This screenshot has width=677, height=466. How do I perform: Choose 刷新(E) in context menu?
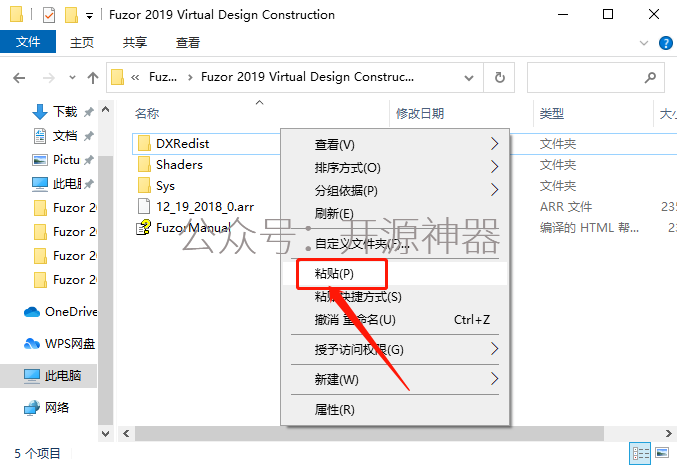click(x=395, y=213)
